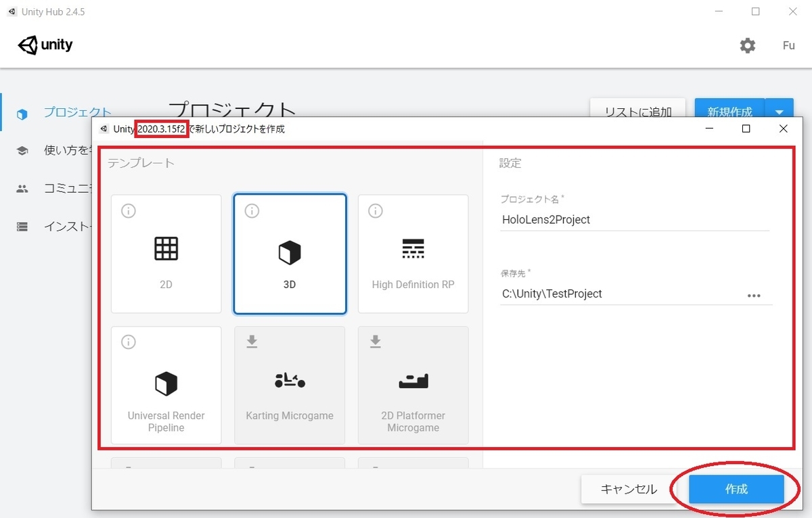Image resolution: width=812 pixels, height=518 pixels.
Task: Minimize the new project dialog window
Action: (x=709, y=128)
